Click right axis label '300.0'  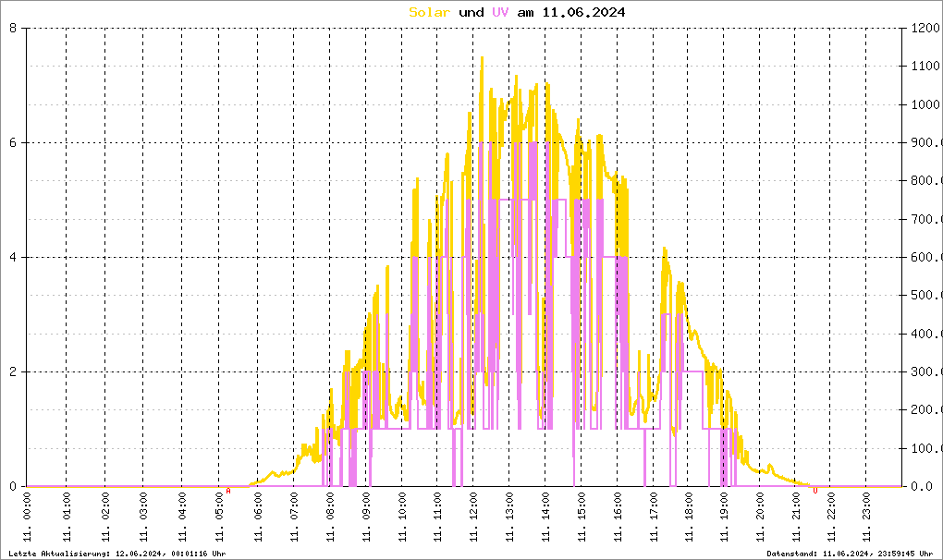[926, 371]
